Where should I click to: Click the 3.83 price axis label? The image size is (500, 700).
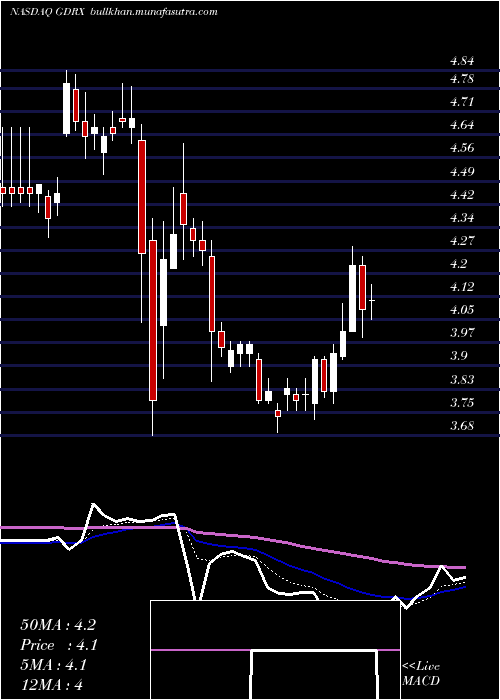coord(461,379)
